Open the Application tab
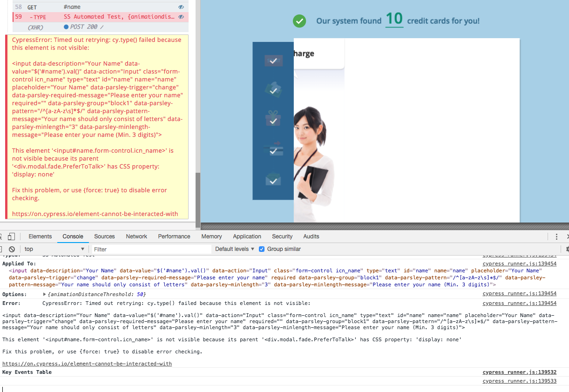The height and width of the screenshot is (392, 569). pos(247,237)
